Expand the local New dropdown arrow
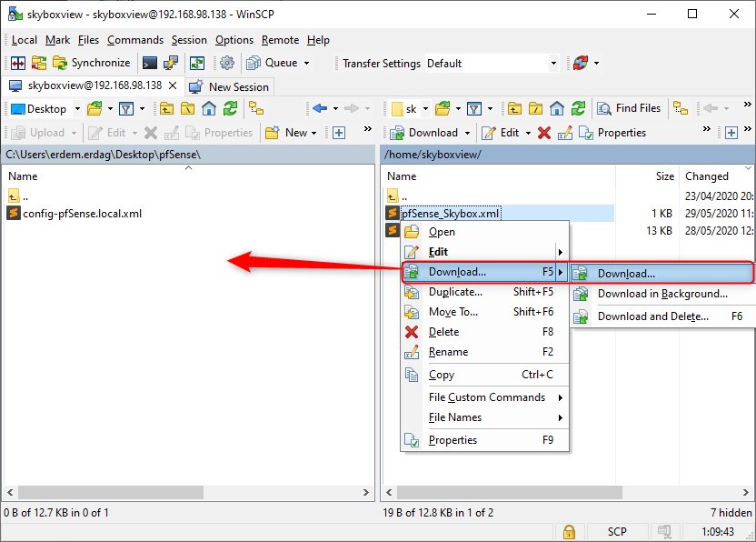The width and height of the screenshot is (756, 542). tap(313, 133)
